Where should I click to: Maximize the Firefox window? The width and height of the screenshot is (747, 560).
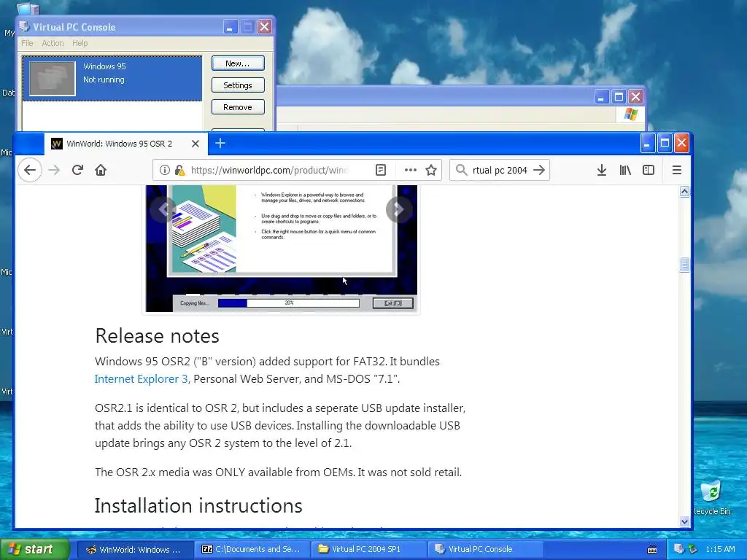coord(665,143)
